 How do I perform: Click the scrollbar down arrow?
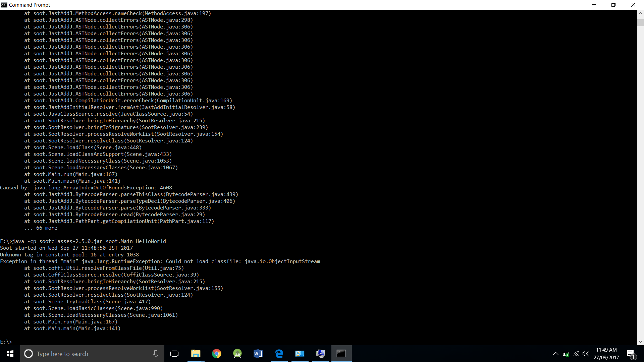point(640,342)
